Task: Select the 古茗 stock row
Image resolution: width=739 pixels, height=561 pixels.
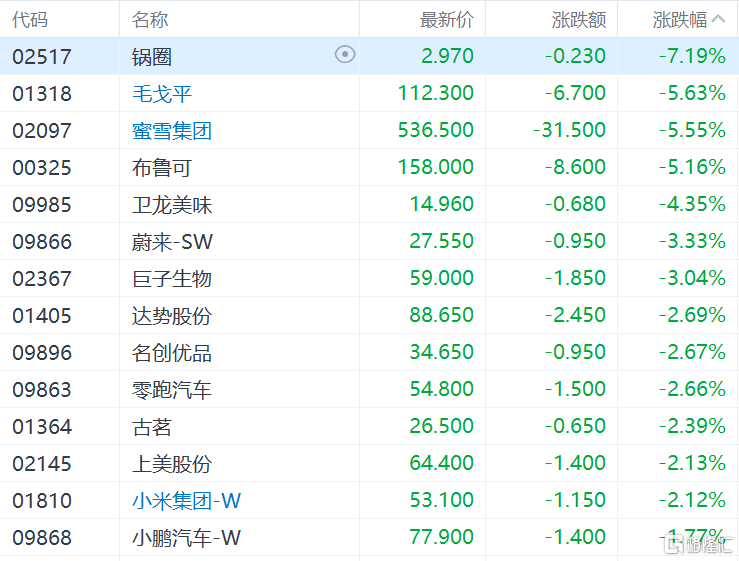Action: coord(370,426)
